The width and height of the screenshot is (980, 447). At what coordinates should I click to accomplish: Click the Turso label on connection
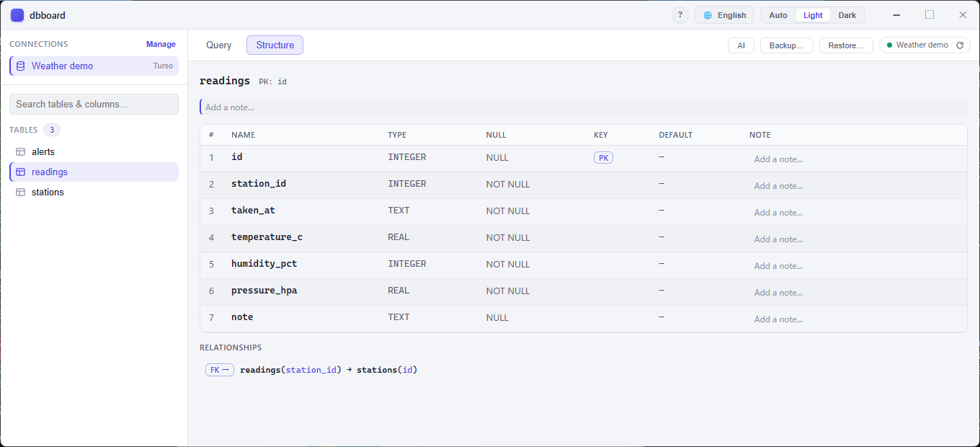pyautogui.click(x=163, y=66)
